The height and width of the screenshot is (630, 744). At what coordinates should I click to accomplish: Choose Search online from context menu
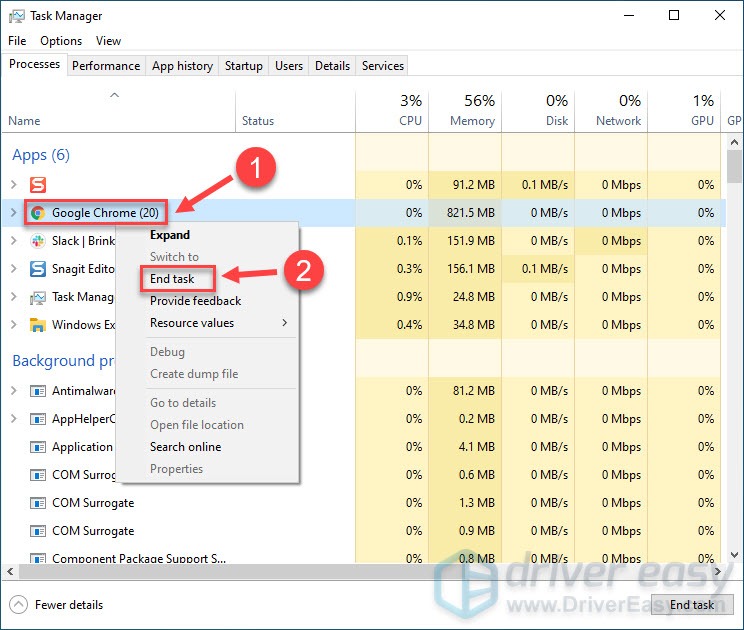185,447
